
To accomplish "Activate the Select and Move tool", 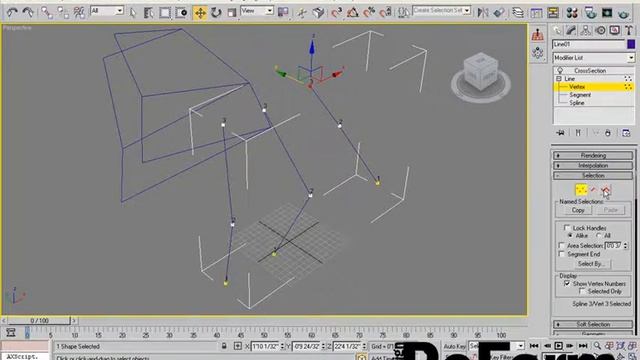I will point(200,13).
